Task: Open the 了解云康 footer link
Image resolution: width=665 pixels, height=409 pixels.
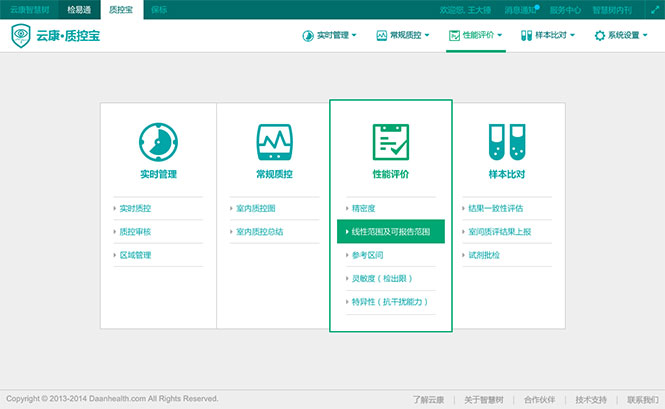Action: point(428,400)
